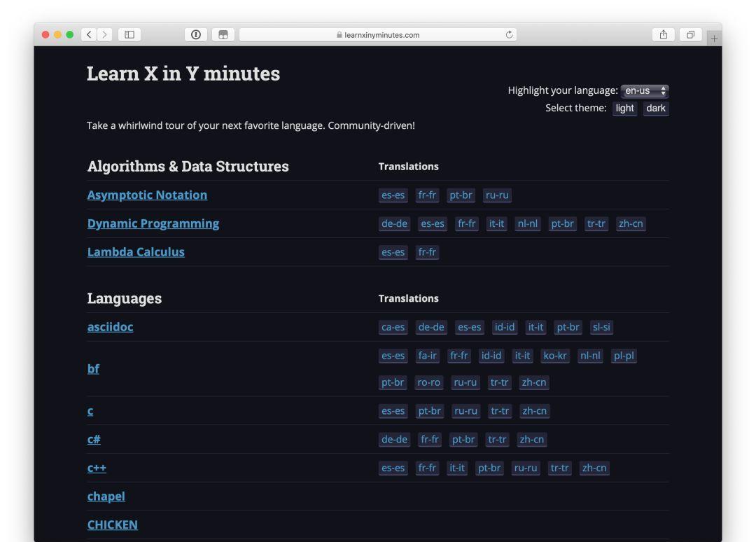The image size is (756, 542).
Task: Open the 1Password extension icon
Action: click(196, 35)
